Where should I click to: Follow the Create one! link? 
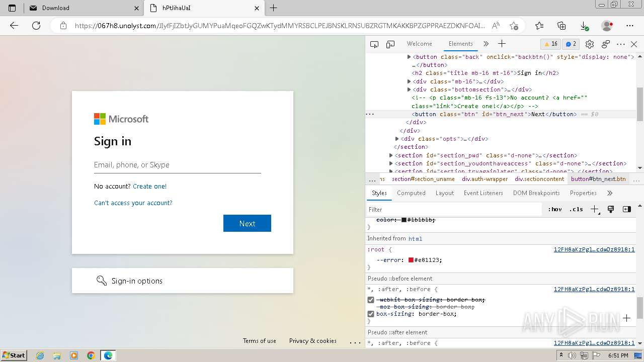(x=149, y=187)
